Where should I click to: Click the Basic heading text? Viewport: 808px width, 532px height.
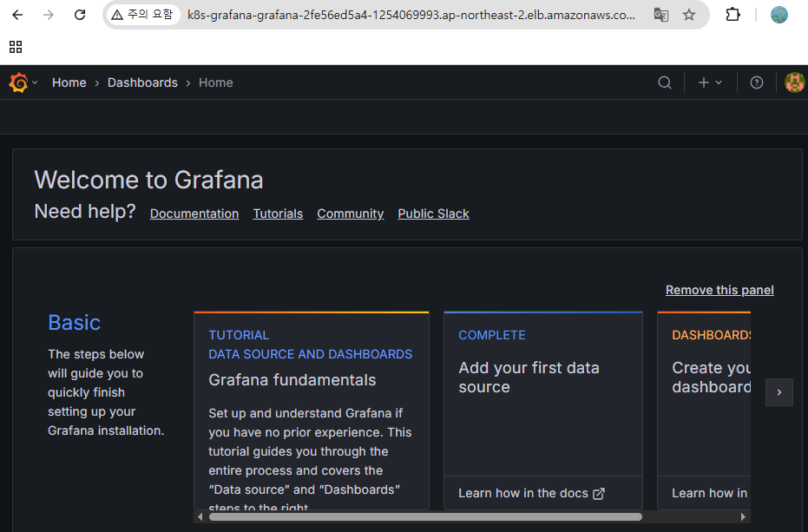click(75, 323)
